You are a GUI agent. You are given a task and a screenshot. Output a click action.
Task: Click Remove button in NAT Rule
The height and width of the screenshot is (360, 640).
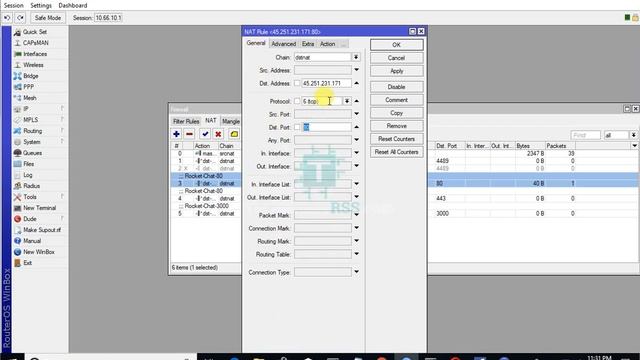tap(396, 126)
